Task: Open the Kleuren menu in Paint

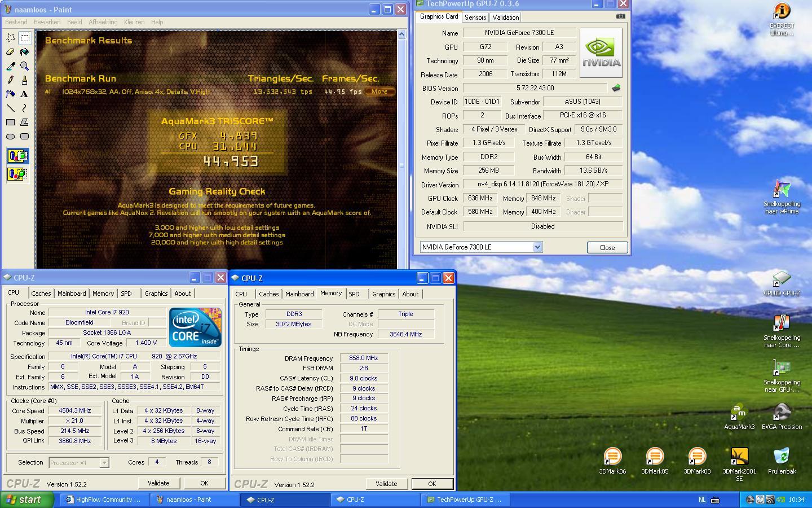Action: tap(134, 22)
